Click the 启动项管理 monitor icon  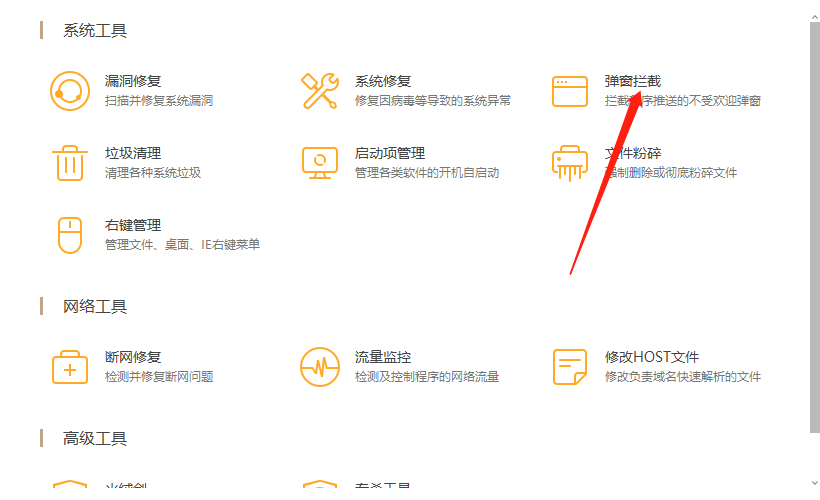coord(320,163)
